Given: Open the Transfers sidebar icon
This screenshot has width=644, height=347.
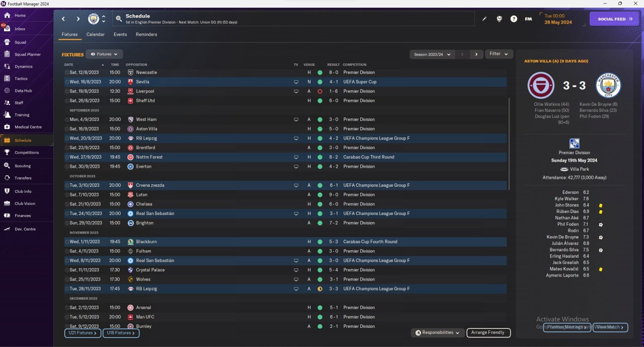Looking at the screenshot, I should pos(7,178).
